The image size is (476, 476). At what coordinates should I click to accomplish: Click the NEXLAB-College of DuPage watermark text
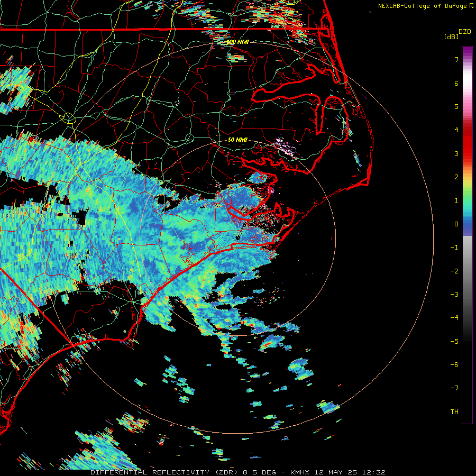425,6
